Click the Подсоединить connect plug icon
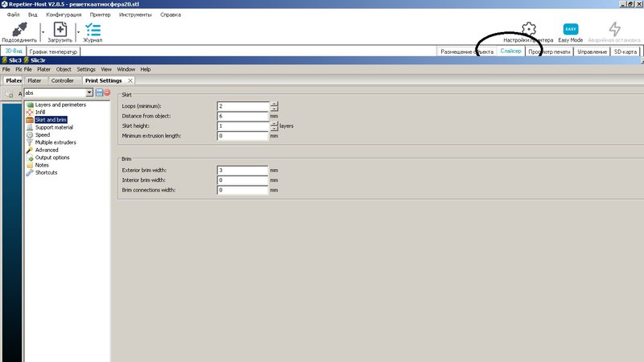The height and width of the screenshot is (362, 644). (x=20, y=28)
